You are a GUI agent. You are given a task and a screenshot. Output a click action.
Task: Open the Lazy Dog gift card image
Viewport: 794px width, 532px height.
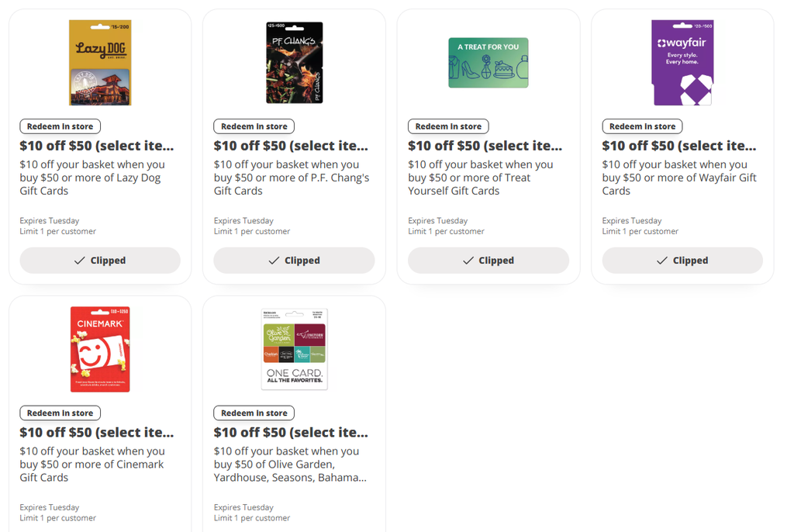coord(100,63)
